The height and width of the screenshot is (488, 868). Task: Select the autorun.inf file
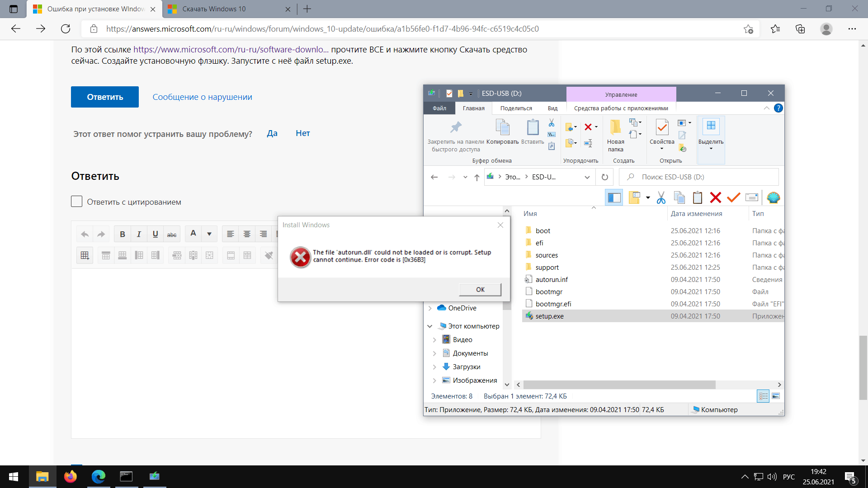[552, 280]
